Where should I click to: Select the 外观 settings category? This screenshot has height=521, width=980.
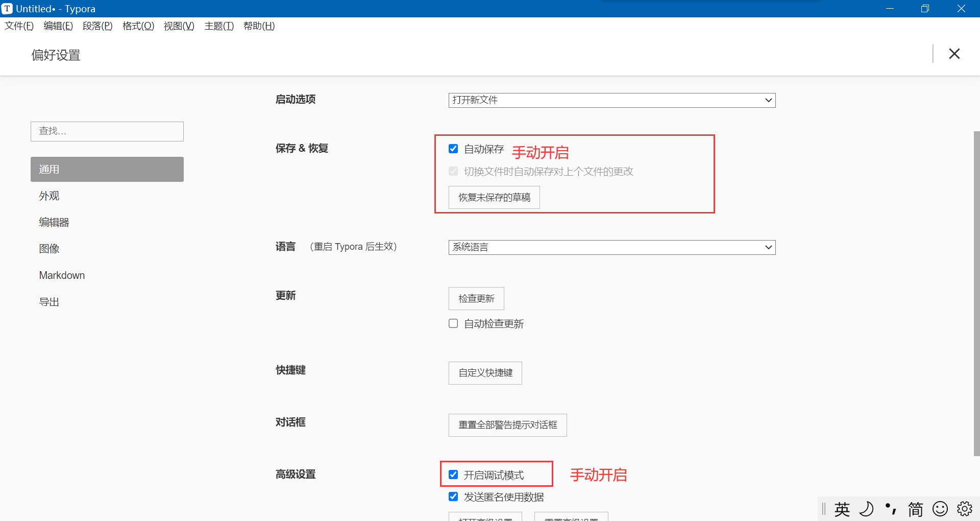[107, 196]
